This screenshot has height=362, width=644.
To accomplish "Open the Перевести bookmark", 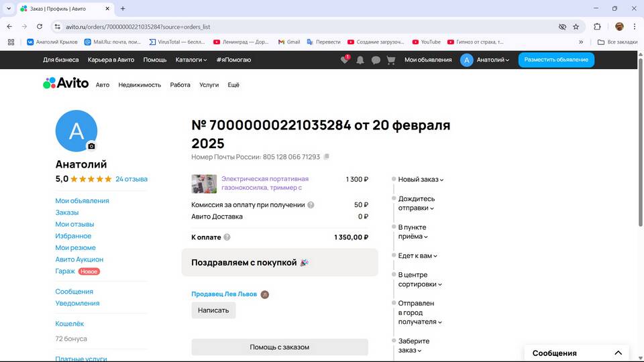I will [323, 42].
